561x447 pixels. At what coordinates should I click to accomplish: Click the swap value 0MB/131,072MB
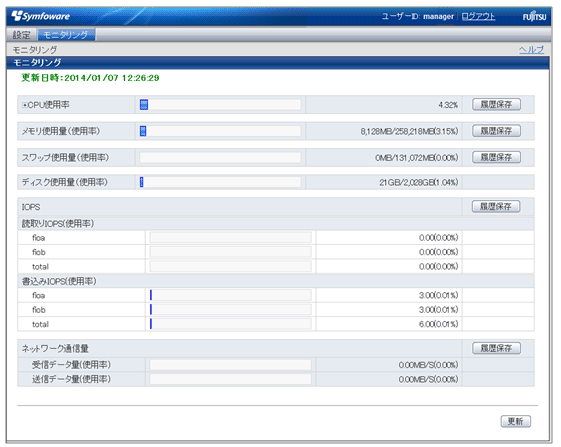tap(417, 158)
